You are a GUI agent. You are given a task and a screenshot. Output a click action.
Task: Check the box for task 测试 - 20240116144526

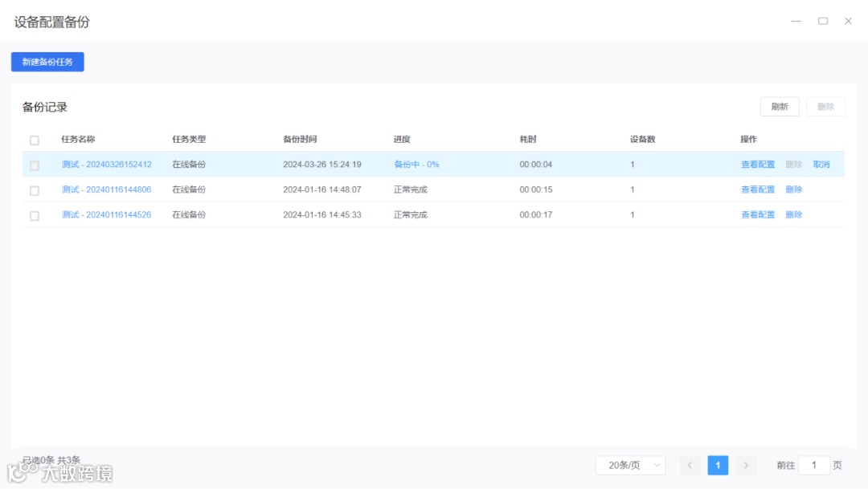(35, 215)
